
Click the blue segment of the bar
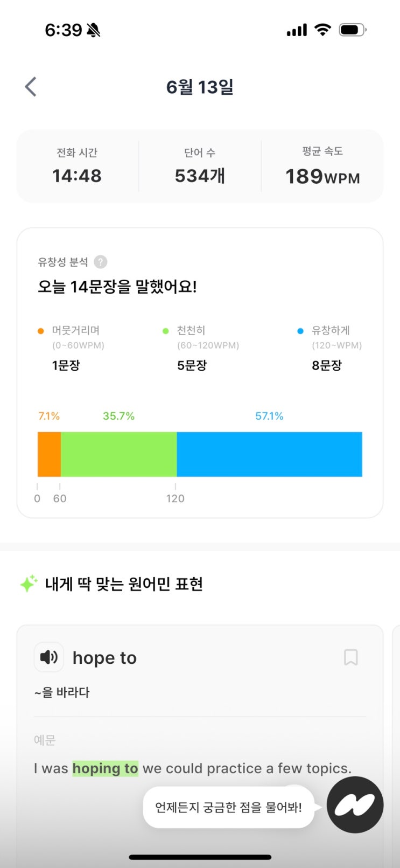(x=269, y=454)
